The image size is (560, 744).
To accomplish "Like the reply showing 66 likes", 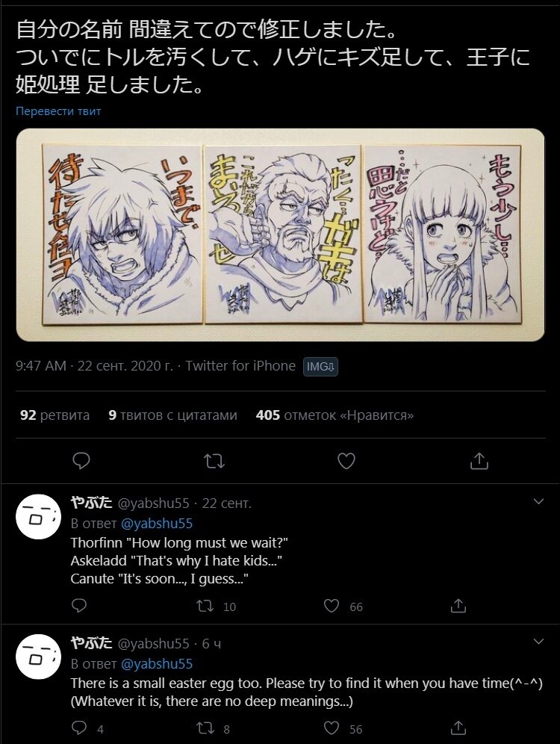I will coord(343,606).
